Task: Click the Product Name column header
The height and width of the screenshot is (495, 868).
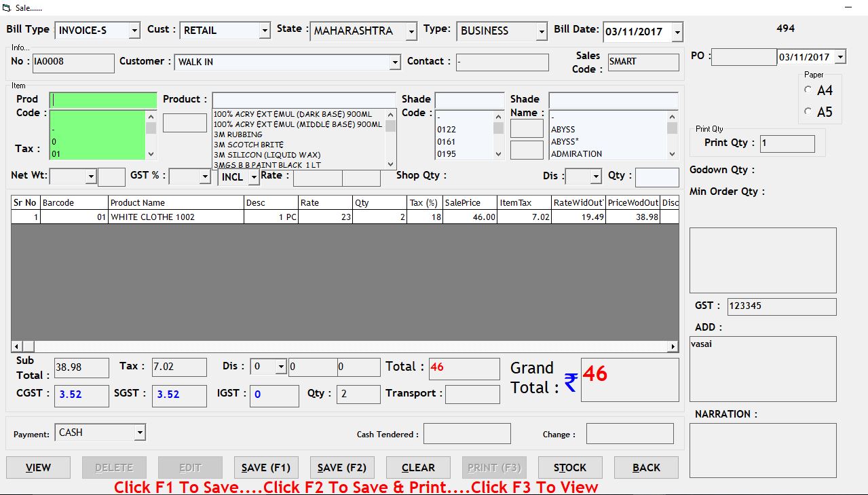Action: [176, 202]
